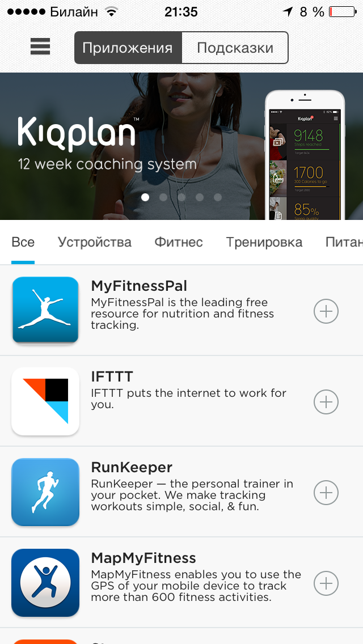Open the hamburger menu
Screen dimensions: 363x644
coord(40,46)
